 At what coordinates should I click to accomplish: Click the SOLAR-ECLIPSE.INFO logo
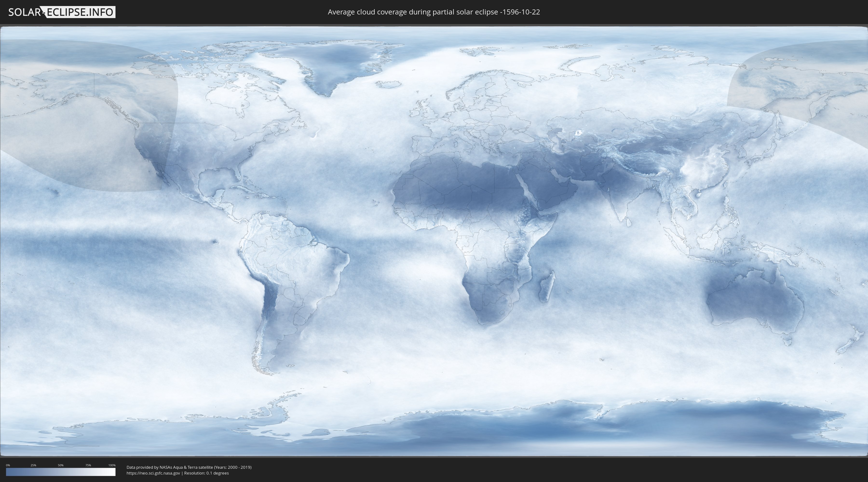click(x=62, y=12)
